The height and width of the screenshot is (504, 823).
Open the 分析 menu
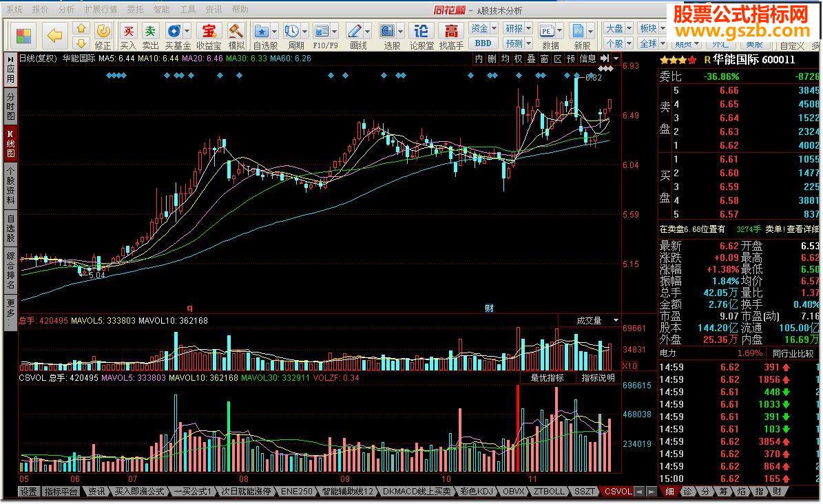point(66,10)
